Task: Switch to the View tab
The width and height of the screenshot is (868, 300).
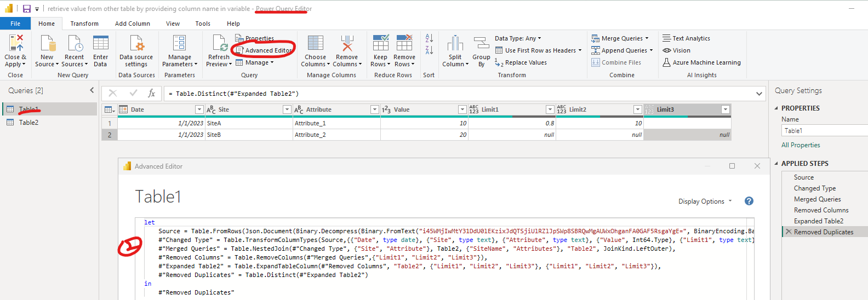Action: point(173,24)
